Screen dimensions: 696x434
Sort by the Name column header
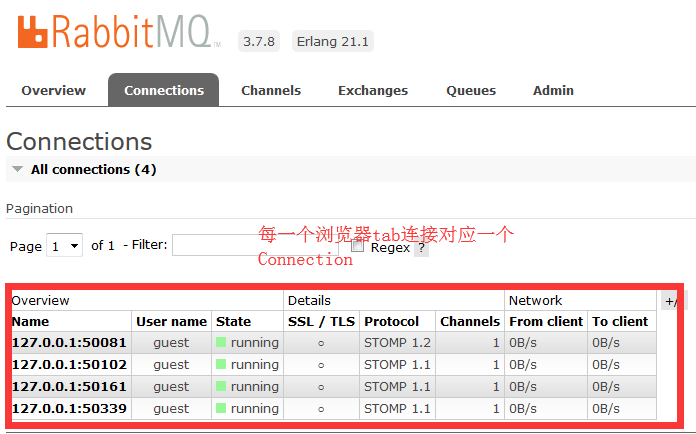point(31,321)
